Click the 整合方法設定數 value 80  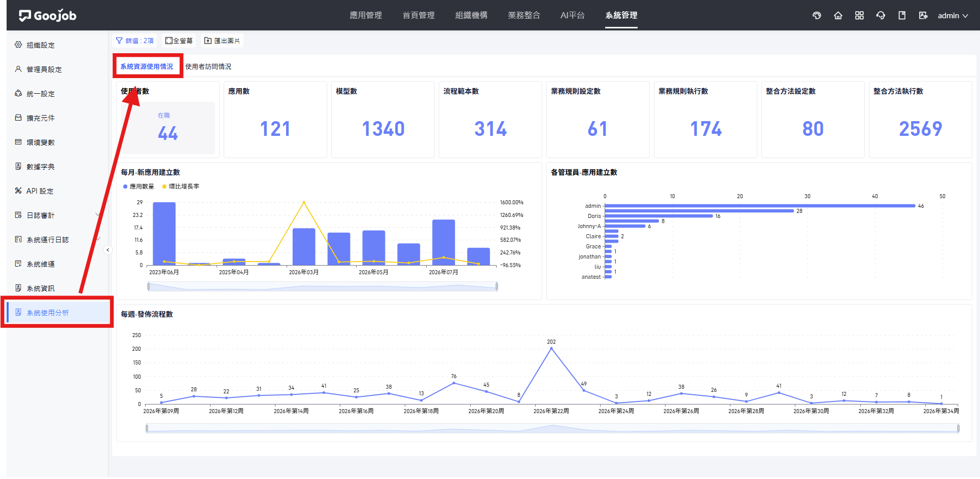tap(813, 129)
